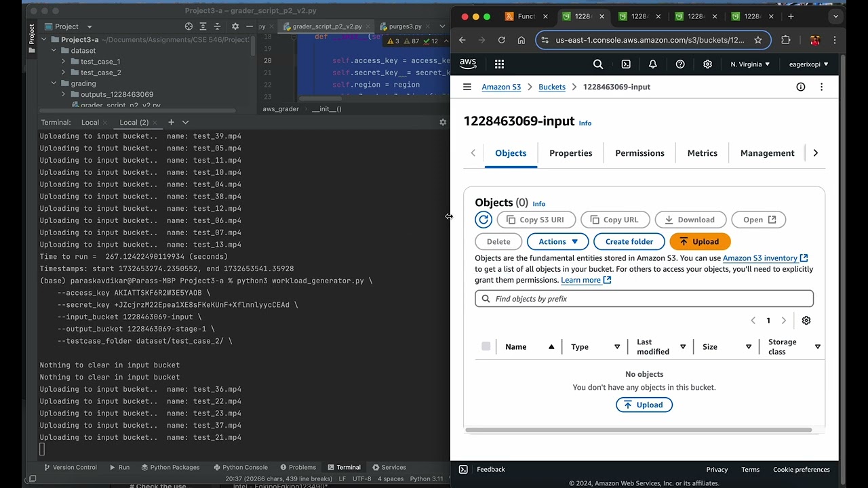Add a new terminal session
The image size is (868, 488).
pos(171,122)
